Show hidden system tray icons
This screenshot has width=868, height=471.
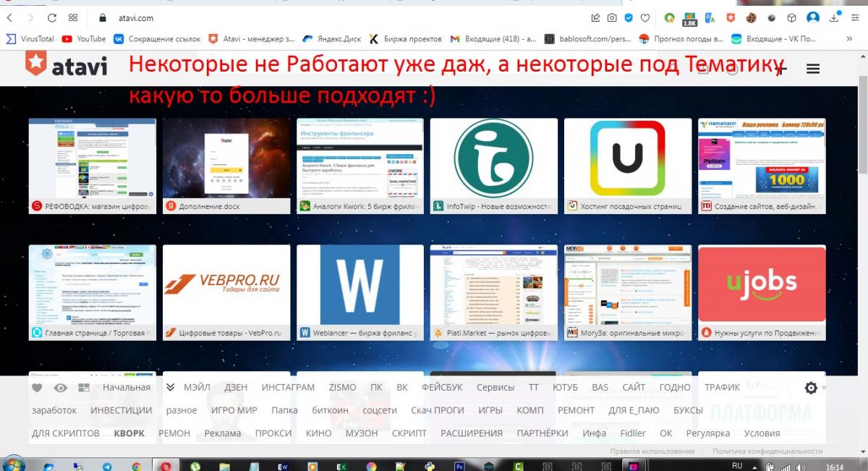point(756,467)
